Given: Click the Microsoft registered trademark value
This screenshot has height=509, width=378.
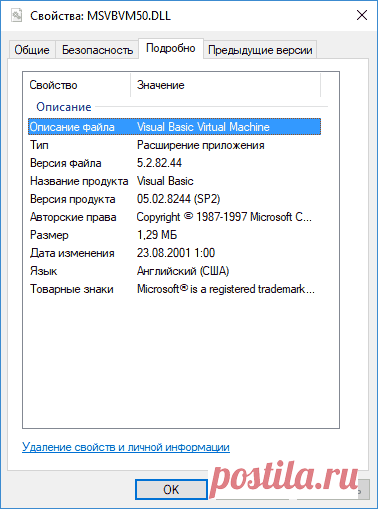Looking at the screenshot, I should click(226, 289).
